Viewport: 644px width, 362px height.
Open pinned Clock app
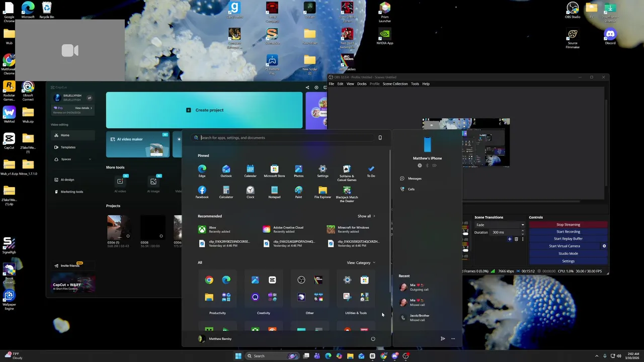click(x=250, y=192)
